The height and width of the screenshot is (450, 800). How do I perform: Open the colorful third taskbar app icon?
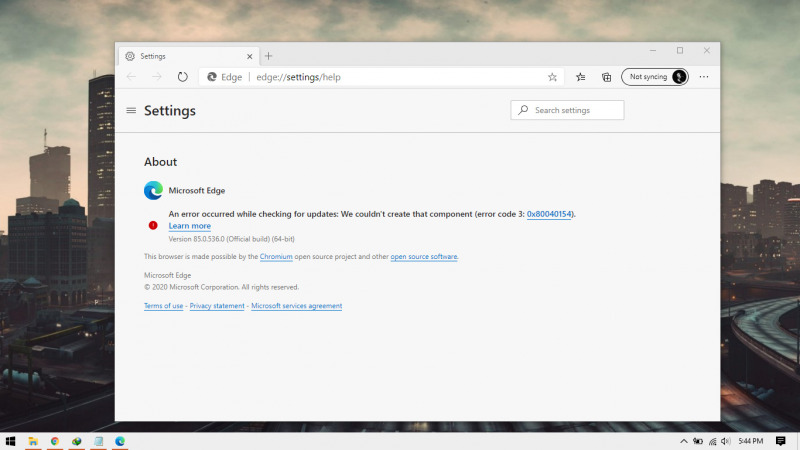point(77,441)
